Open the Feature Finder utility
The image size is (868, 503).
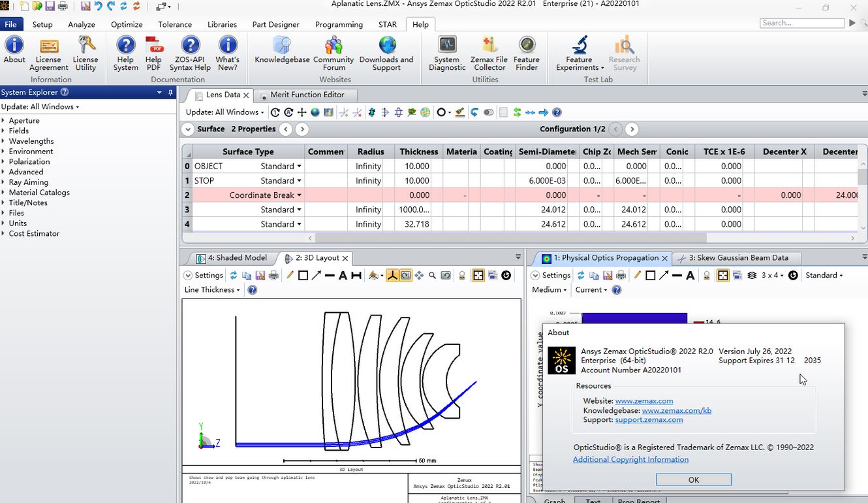[x=527, y=52]
